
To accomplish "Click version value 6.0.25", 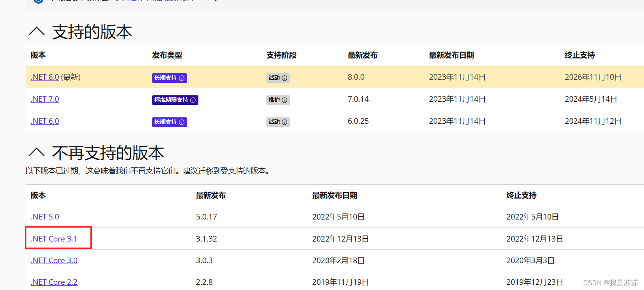I will (x=358, y=121).
